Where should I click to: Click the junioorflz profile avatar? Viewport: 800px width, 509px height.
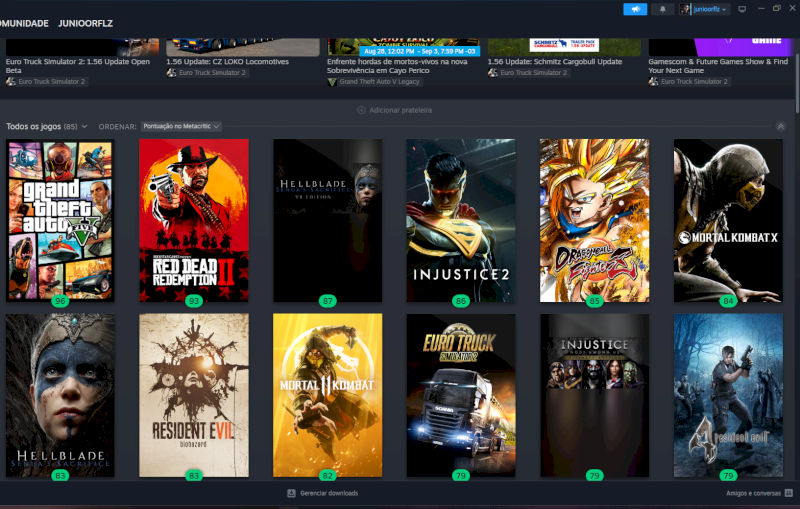pyautogui.click(x=686, y=9)
